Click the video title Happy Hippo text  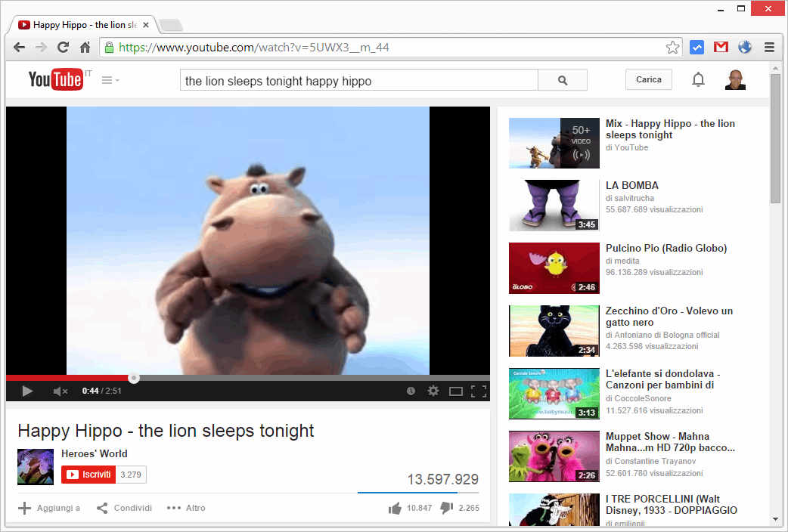166,431
